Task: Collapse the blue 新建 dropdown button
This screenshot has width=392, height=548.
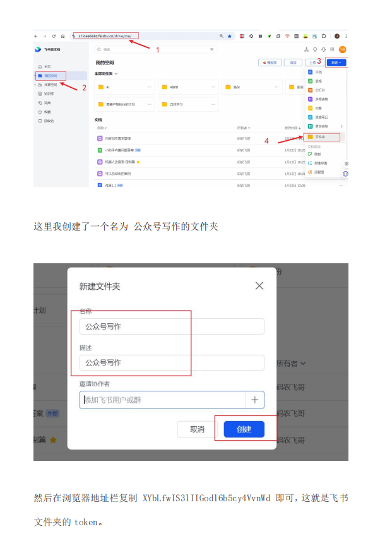Action: click(x=336, y=63)
